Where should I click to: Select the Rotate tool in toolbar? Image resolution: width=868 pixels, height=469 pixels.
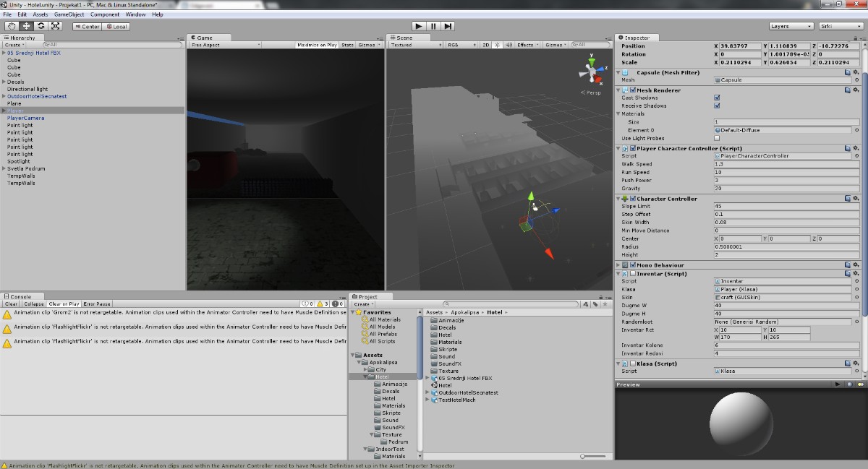tap(41, 26)
